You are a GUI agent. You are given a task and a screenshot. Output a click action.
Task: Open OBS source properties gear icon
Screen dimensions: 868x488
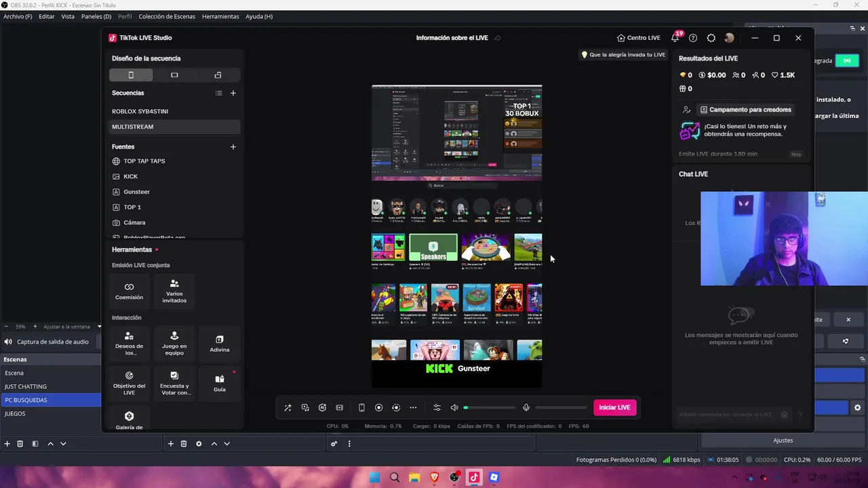click(x=199, y=444)
